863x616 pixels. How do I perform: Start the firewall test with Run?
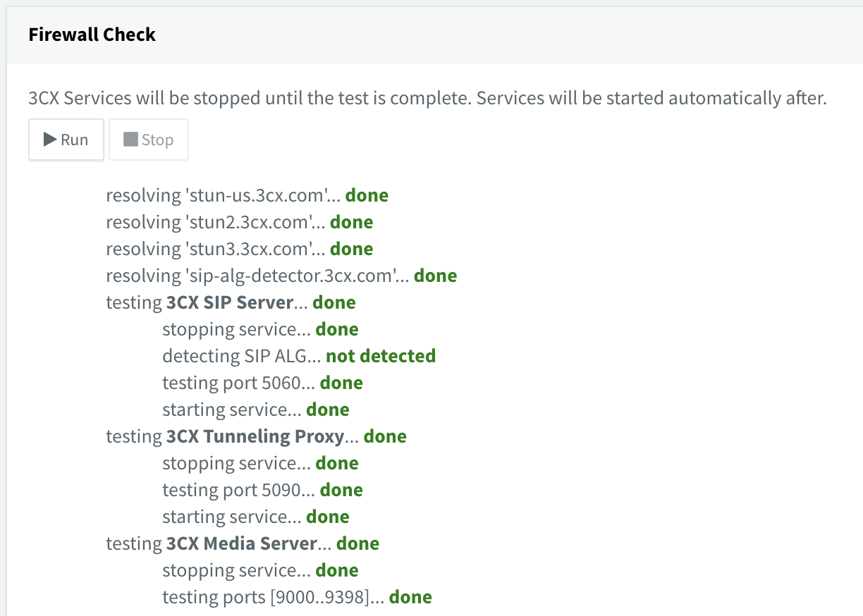[66, 140]
